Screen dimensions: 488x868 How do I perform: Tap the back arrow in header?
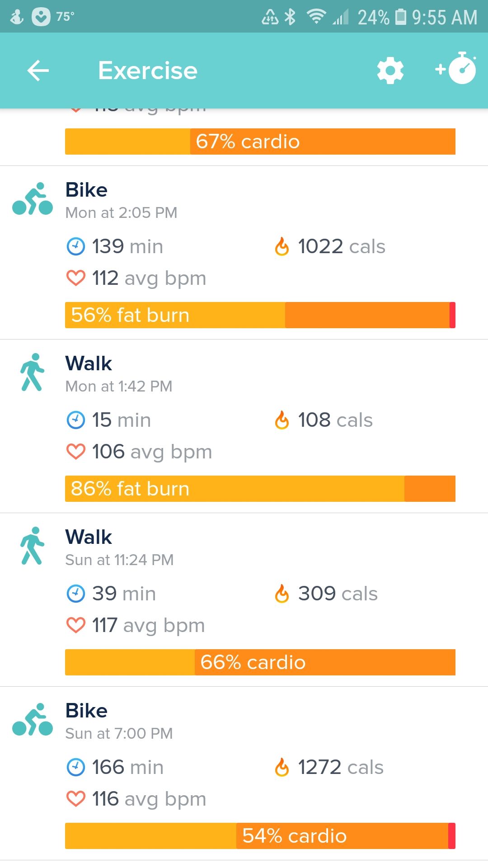pos(38,71)
